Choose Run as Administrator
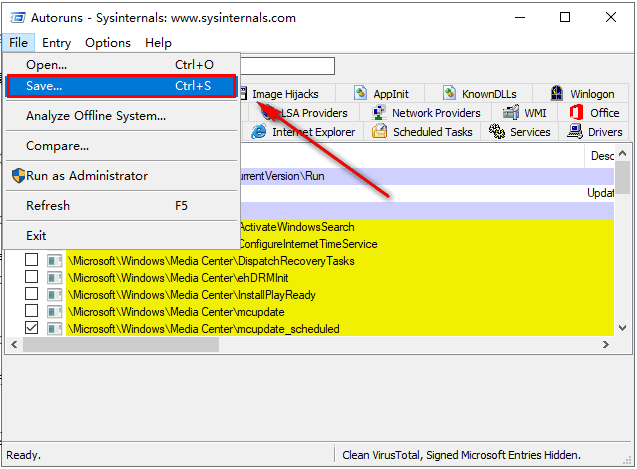 coord(121,176)
